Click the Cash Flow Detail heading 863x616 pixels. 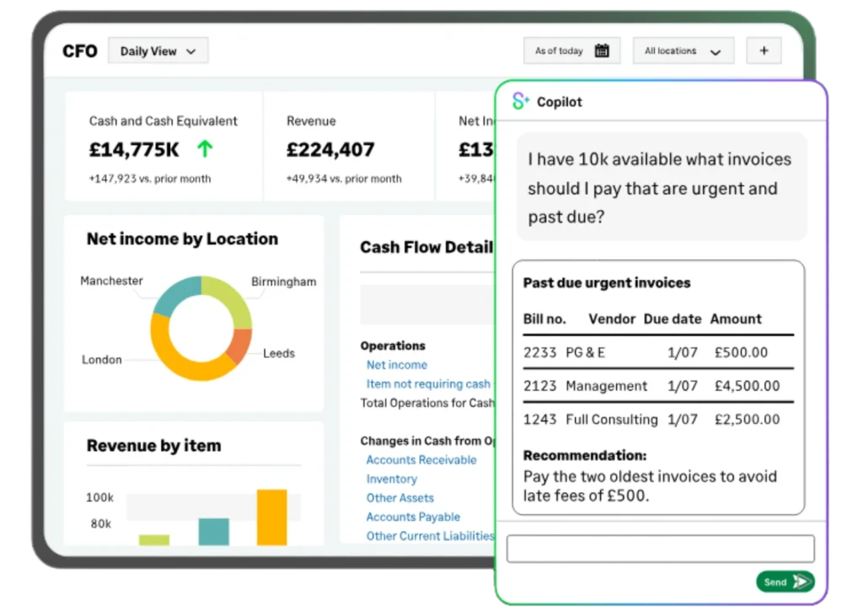click(x=426, y=247)
